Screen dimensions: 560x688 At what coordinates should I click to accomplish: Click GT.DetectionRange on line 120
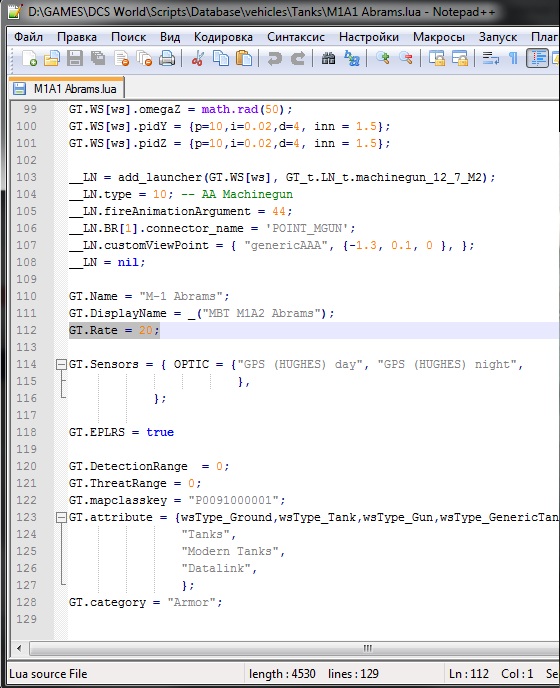(x=128, y=466)
